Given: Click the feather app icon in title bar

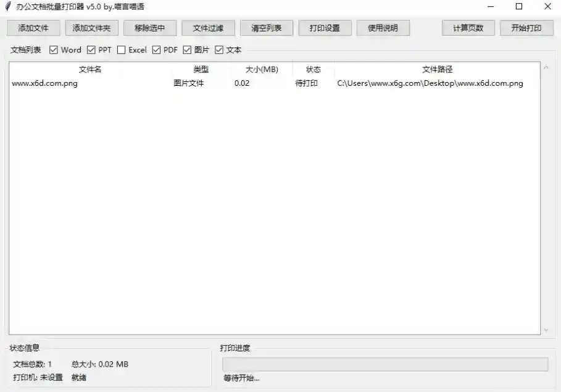Looking at the screenshot, I should tap(7, 7).
